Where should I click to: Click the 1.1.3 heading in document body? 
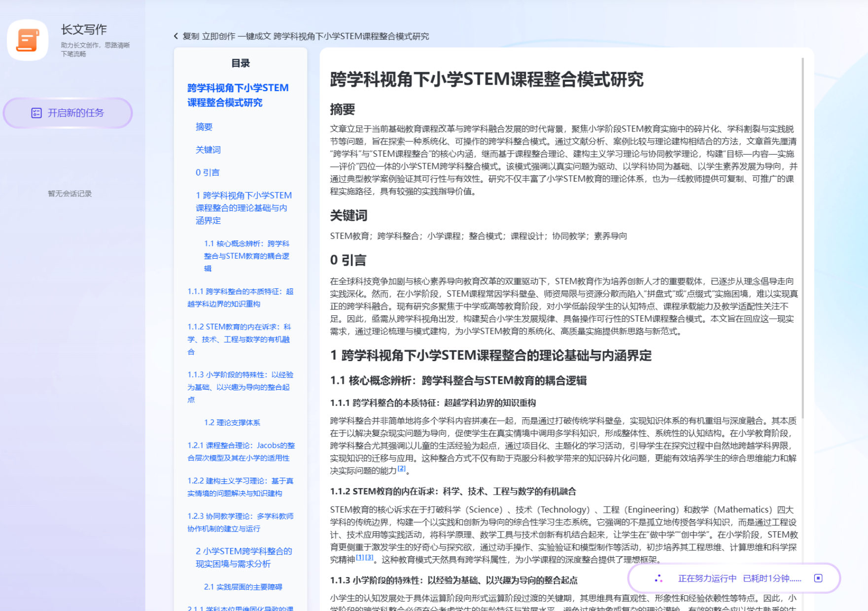coord(453,580)
